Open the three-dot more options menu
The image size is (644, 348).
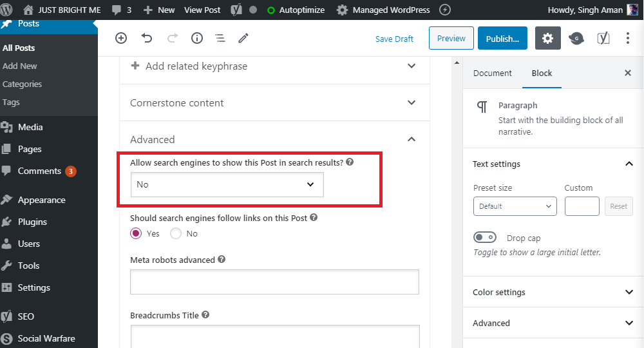(627, 38)
